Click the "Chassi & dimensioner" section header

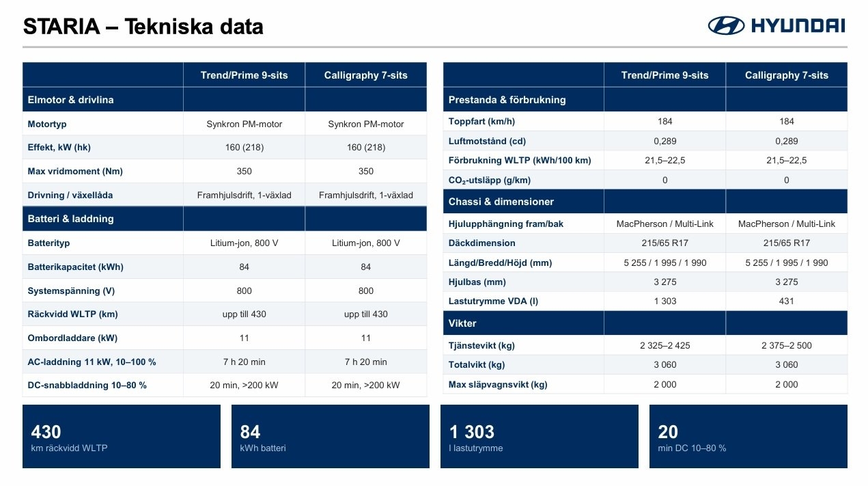pyautogui.click(x=501, y=202)
